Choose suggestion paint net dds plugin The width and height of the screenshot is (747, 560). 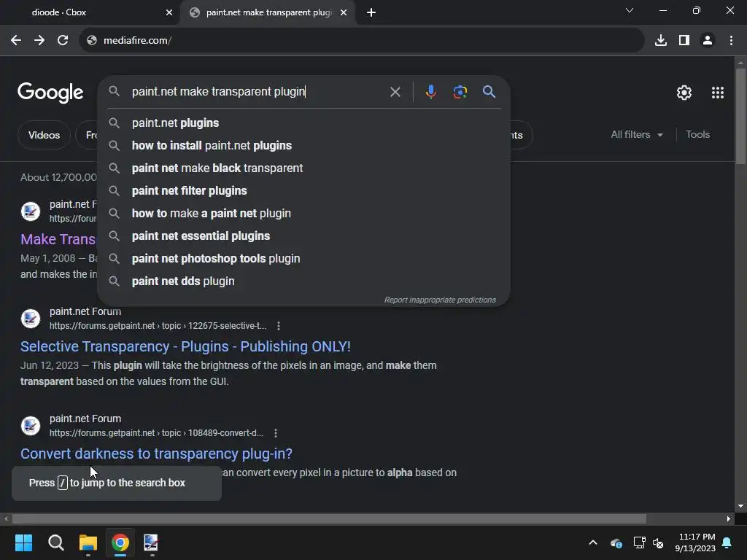click(x=304, y=281)
